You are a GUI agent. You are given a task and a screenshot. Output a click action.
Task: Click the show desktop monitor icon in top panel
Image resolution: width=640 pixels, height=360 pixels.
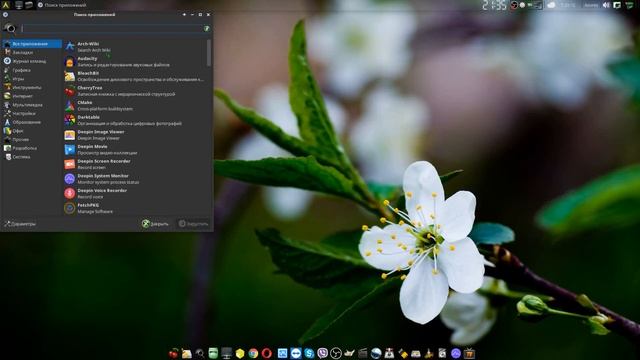[x=19, y=5]
